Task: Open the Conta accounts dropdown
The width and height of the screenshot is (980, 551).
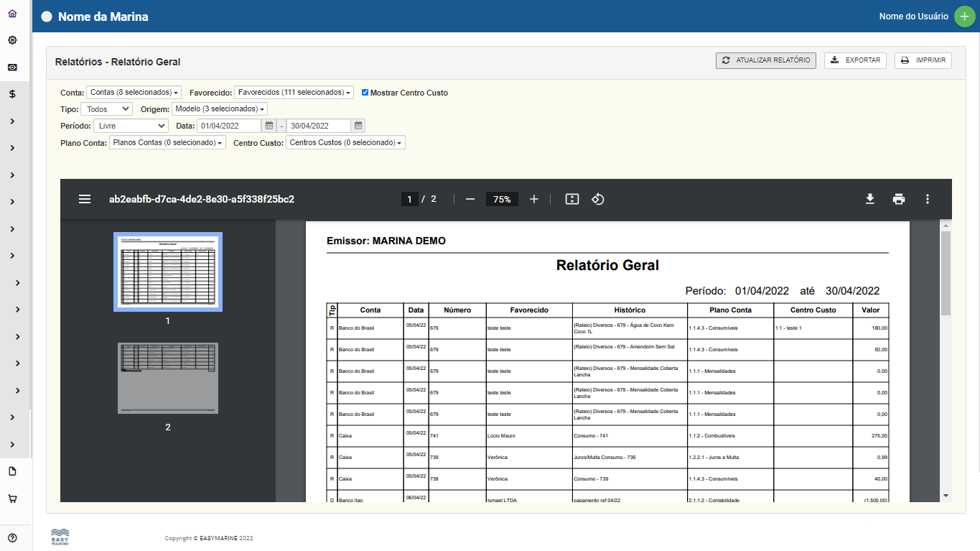Action: (134, 93)
